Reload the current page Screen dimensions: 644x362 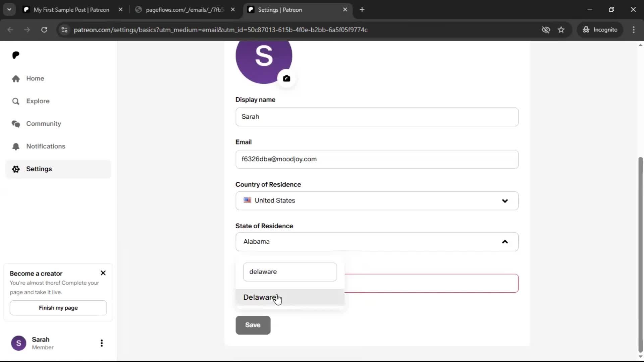(44, 30)
